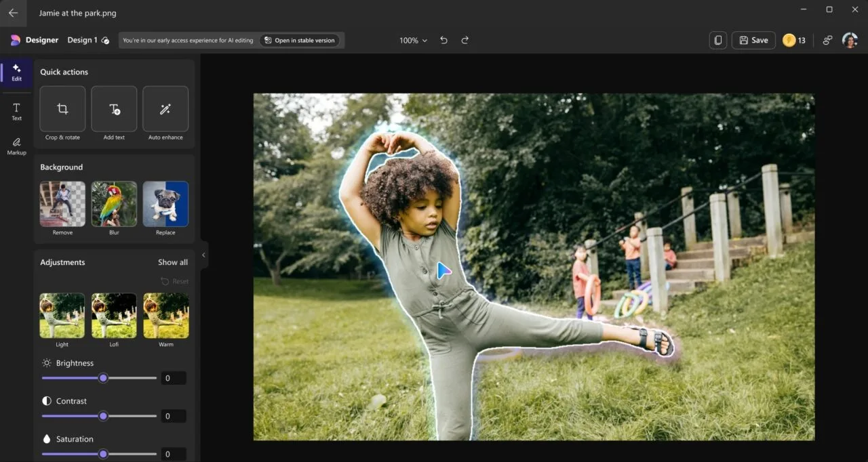Click the Undo icon

tap(444, 40)
